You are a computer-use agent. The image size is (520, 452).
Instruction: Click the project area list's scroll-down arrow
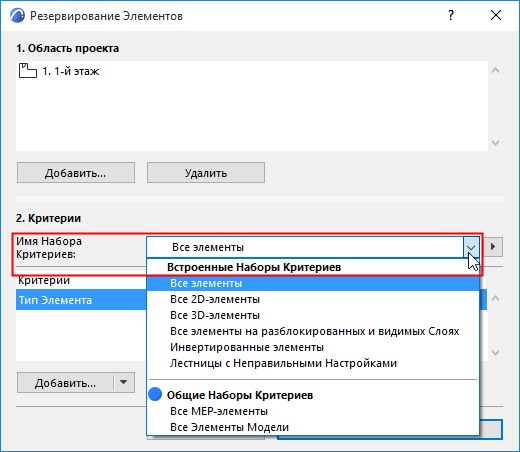click(496, 143)
